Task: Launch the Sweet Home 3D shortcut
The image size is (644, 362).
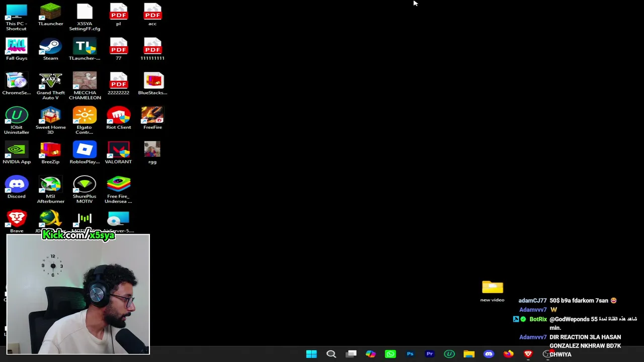Action: tap(50, 121)
